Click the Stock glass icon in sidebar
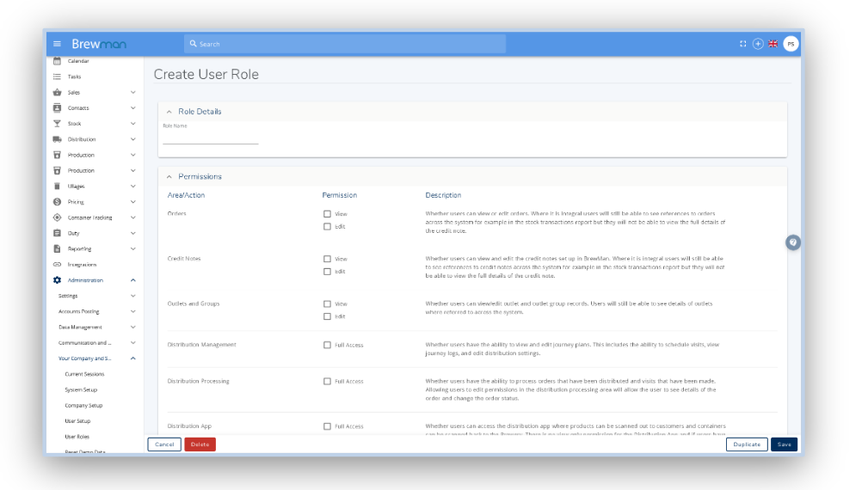Image resolution: width=868 pixels, height=490 pixels. (57, 124)
